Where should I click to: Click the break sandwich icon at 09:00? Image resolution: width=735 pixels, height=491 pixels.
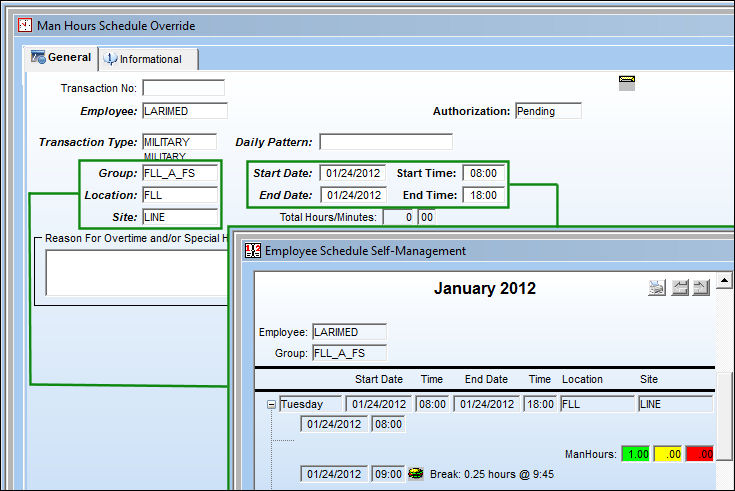tap(415, 474)
